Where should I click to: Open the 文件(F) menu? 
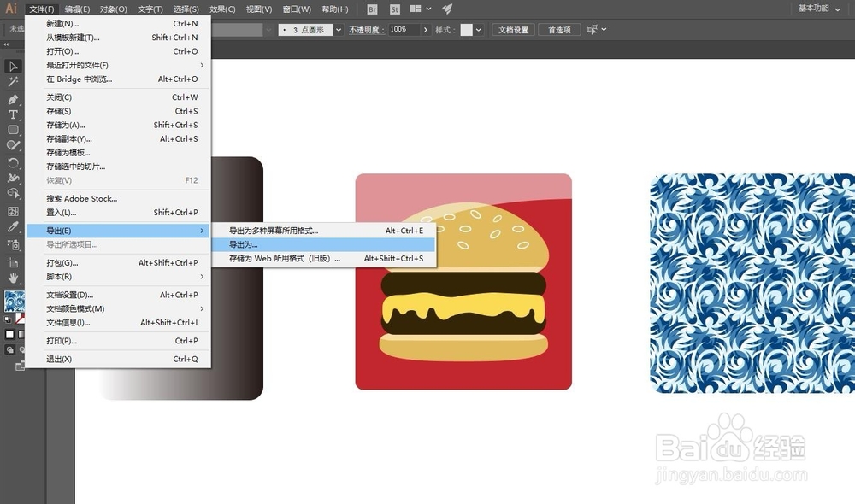point(41,9)
